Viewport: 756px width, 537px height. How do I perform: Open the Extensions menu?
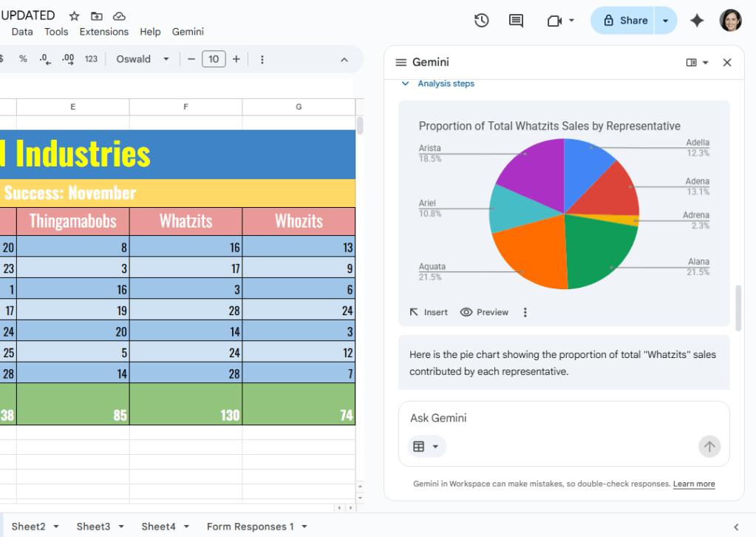point(103,32)
